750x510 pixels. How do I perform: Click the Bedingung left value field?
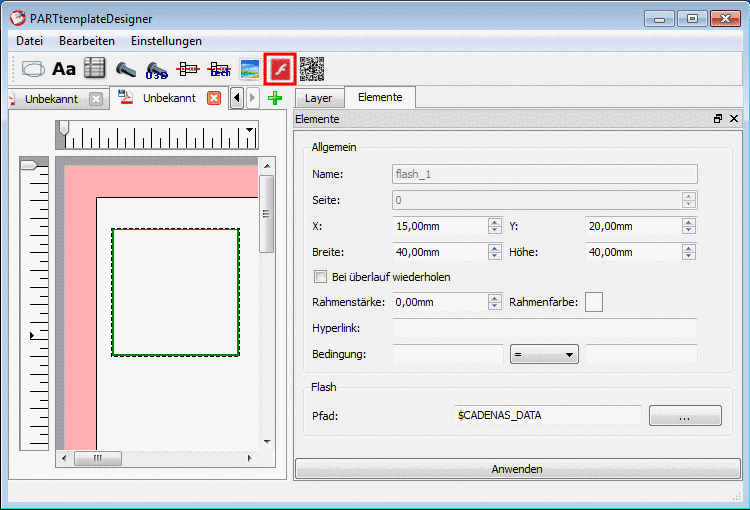coord(448,354)
